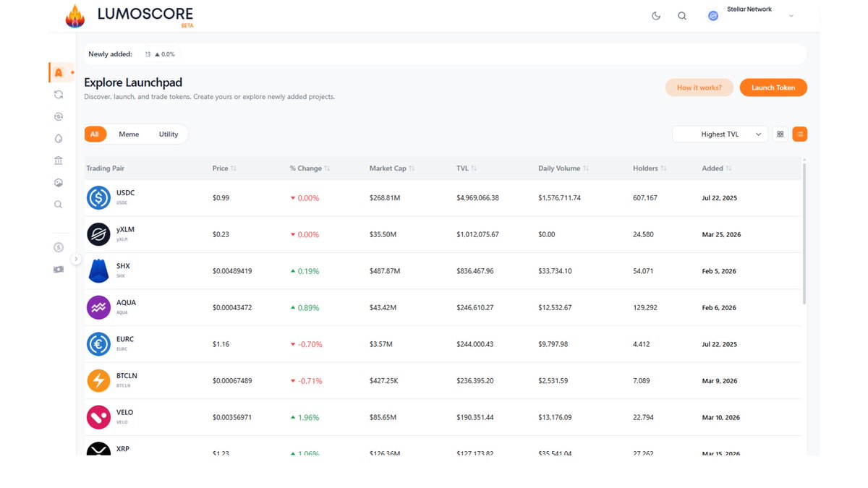Sort table by Added column
The height and width of the screenshot is (488, 868).
point(717,168)
